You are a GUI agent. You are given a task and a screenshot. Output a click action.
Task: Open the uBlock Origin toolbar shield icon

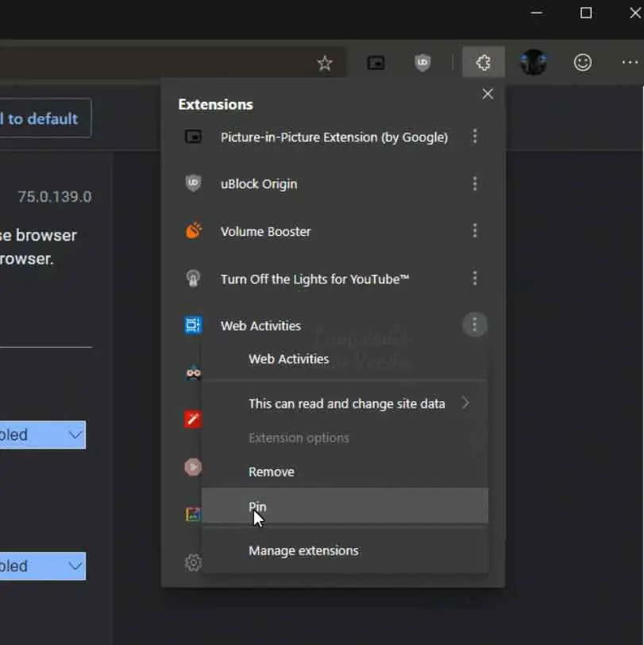click(x=422, y=63)
